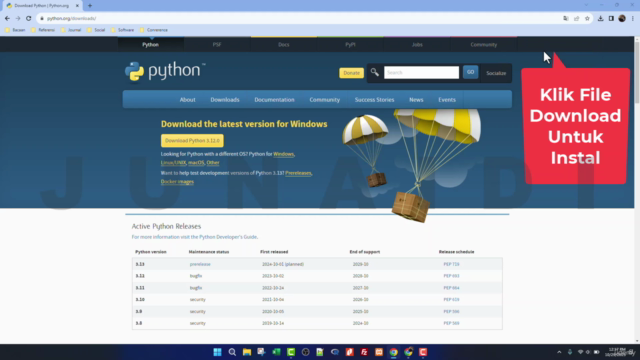Open the Software bookmarks folder
The width and height of the screenshot is (640, 360).
[122, 30]
